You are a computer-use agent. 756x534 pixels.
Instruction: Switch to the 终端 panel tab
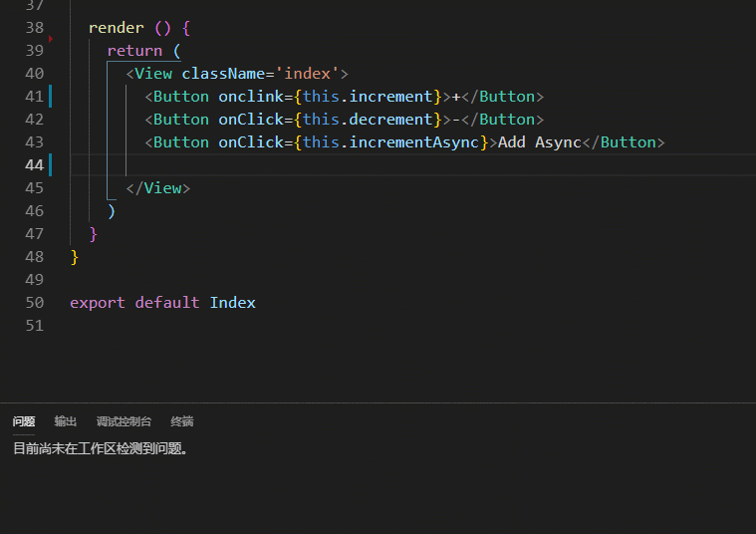click(182, 421)
